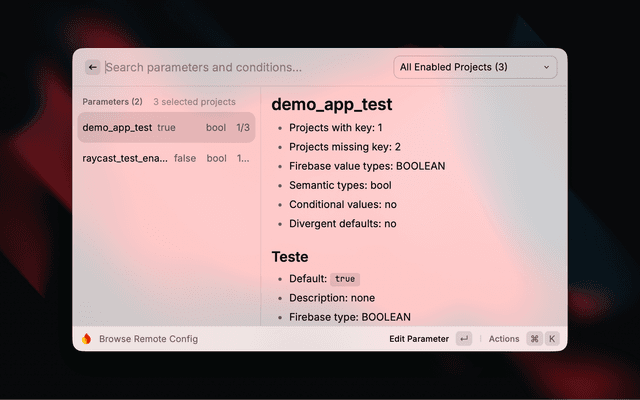Click the K key icon
This screenshot has height=400, width=640.
tap(552, 339)
